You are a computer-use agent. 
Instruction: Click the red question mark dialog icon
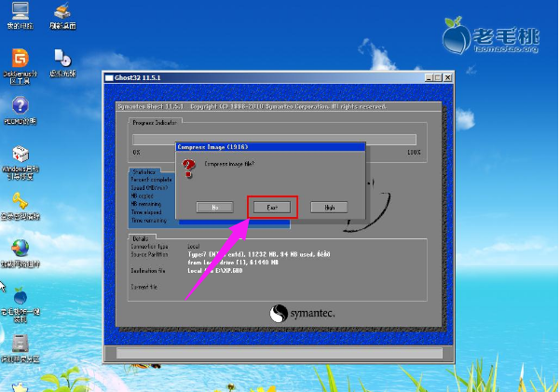click(189, 168)
